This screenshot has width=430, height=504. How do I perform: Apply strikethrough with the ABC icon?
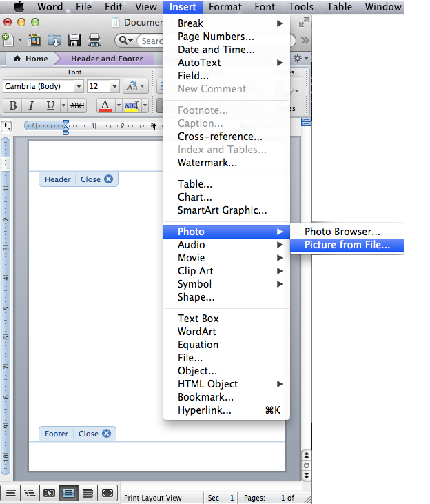[x=77, y=105]
